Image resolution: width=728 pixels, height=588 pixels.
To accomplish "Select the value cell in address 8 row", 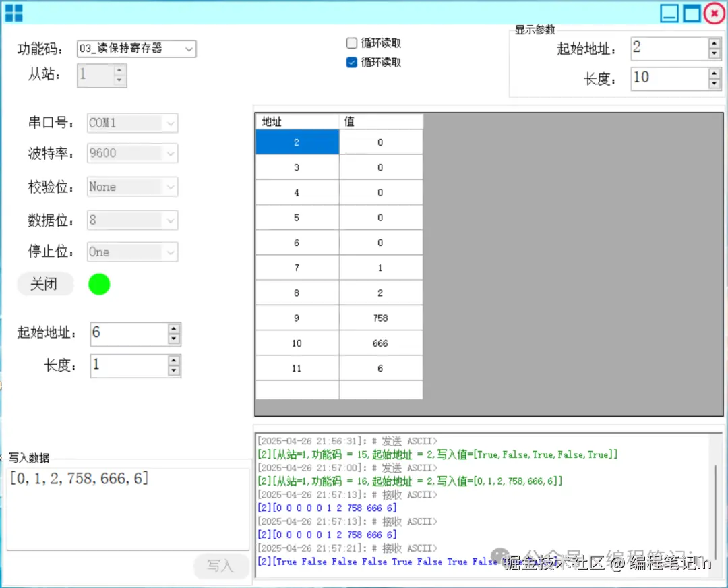I will (381, 293).
